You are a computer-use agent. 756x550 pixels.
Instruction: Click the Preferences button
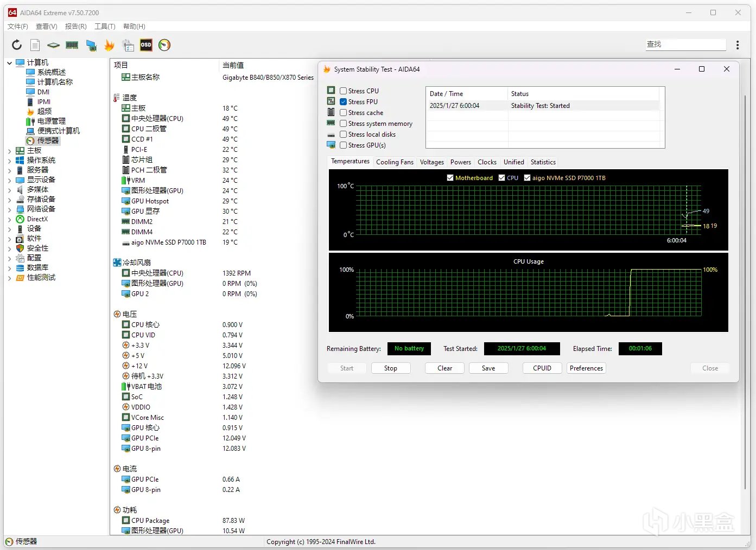(x=586, y=368)
